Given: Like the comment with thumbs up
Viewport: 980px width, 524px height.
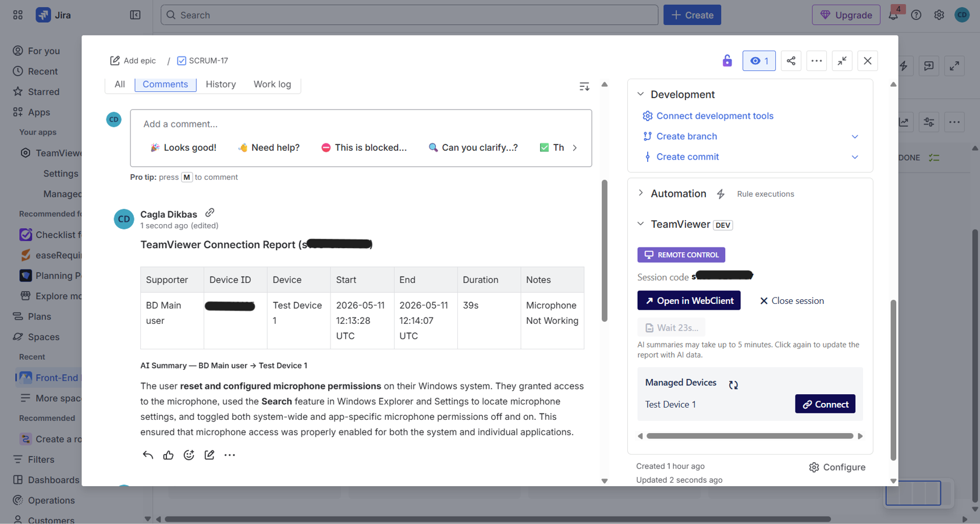Looking at the screenshot, I should point(168,455).
